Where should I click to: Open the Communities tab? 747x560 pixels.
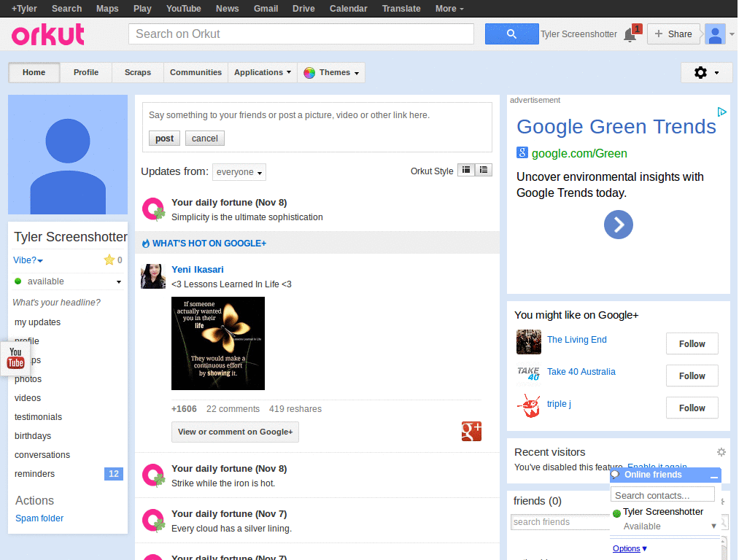click(x=196, y=72)
